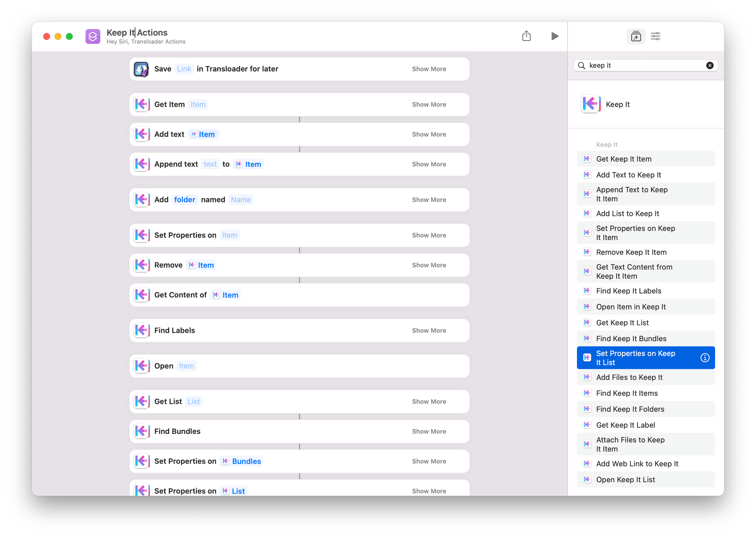The height and width of the screenshot is (538, 756).
Task: Click Item variable in Append text action
Action: (249, 164)
